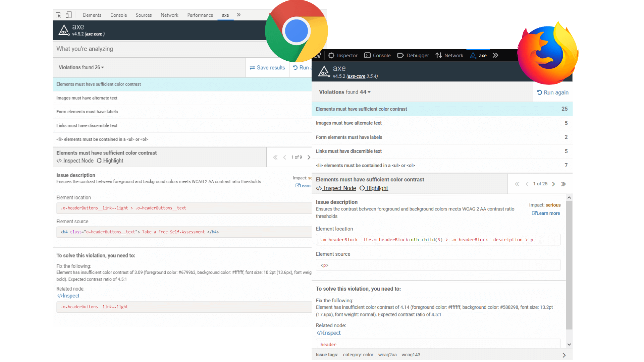This screenshot has width=644, height=362.
Task: Click Learn more link in Firefox axe panel
Action: (x=546, y=213)
